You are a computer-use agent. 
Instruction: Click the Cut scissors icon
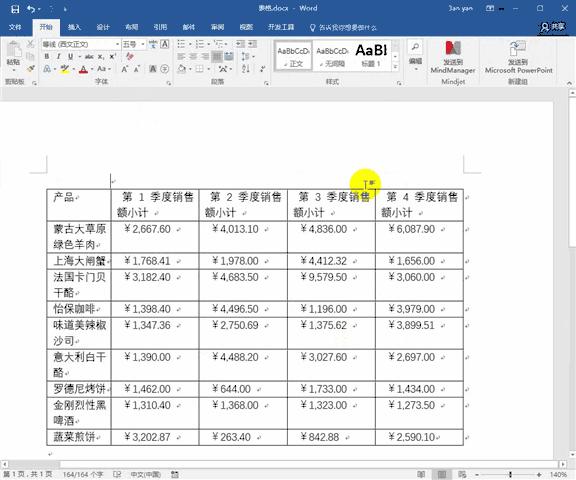point(30,44)
